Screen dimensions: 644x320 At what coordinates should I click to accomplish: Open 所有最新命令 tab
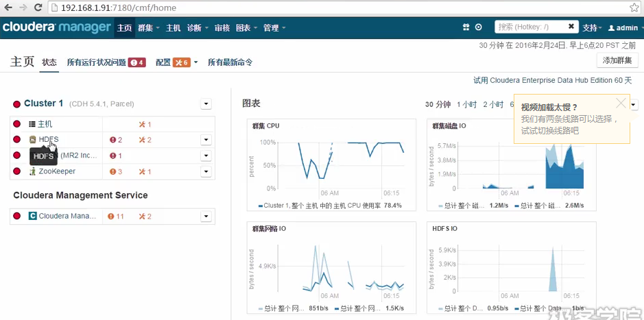pyautogui.click(x=230, y=62)
